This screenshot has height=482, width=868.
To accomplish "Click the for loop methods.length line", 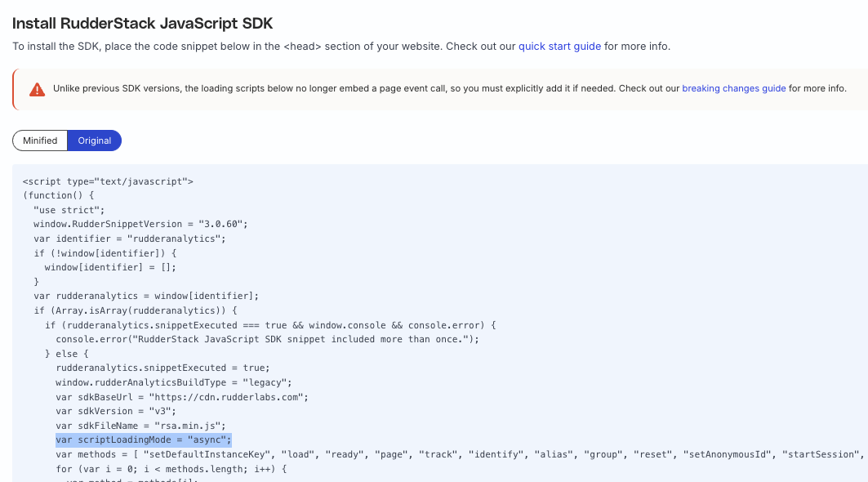I will pos(171,469).
